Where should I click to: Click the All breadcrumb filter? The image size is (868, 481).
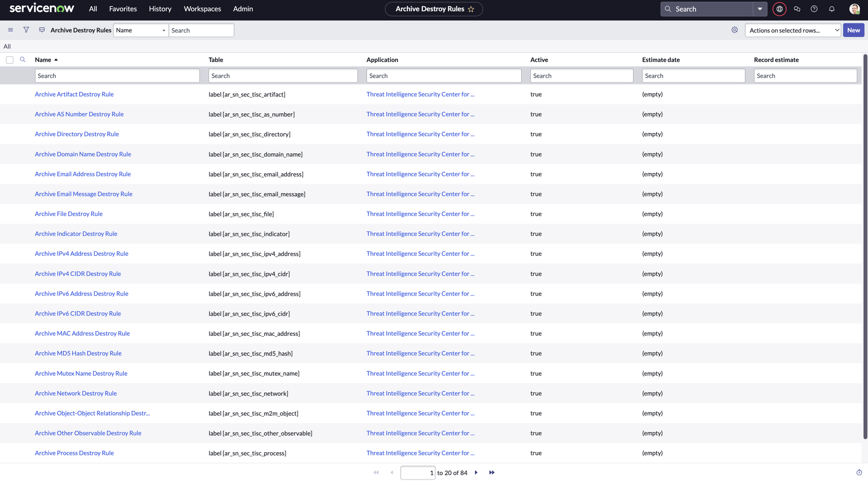tap(7, 46)
